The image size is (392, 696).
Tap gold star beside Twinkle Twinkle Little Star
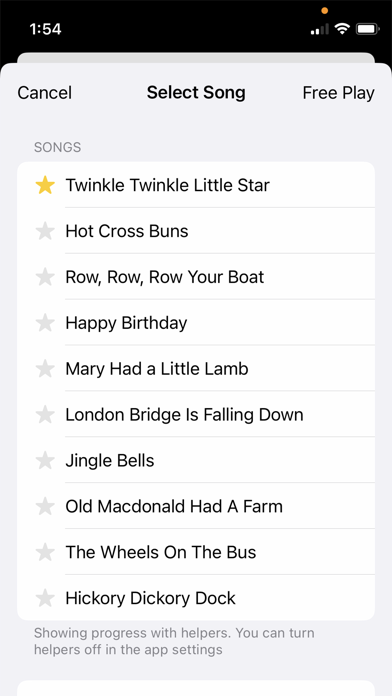pyautogui.click(x=45, y=185)
